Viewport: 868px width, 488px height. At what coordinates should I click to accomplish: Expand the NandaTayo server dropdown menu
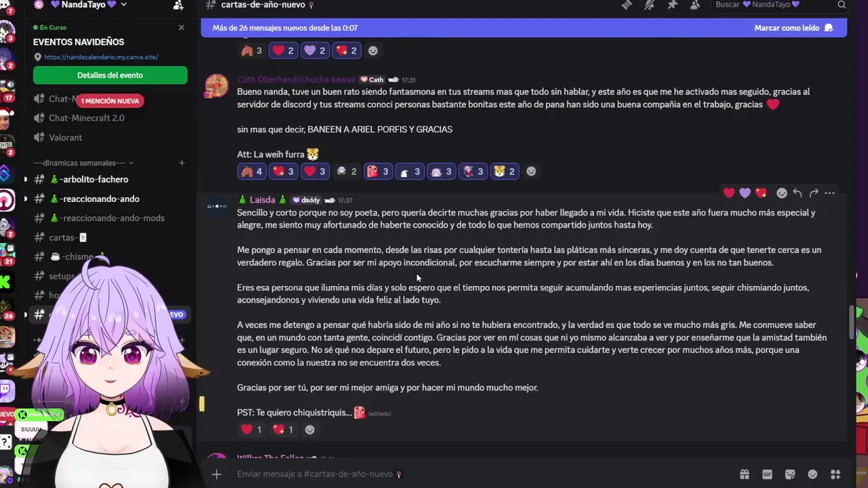pyautogui.click(x=123, y=5)
